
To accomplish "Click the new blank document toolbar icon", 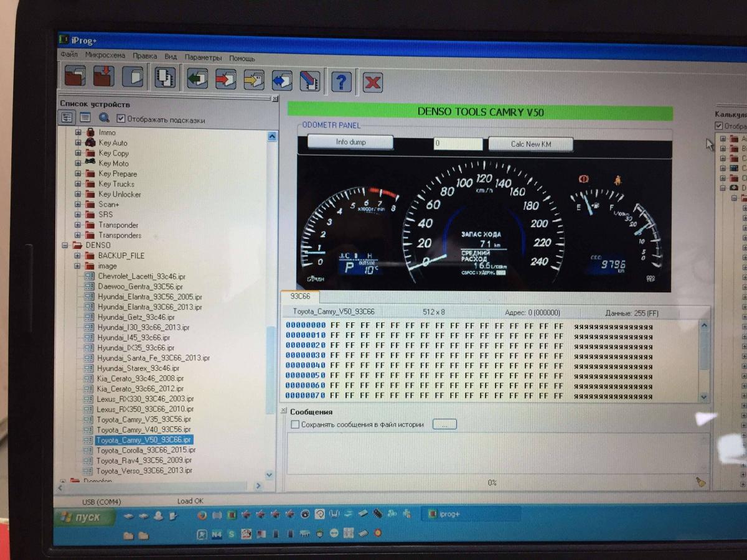I will click(x=133, y=78).
